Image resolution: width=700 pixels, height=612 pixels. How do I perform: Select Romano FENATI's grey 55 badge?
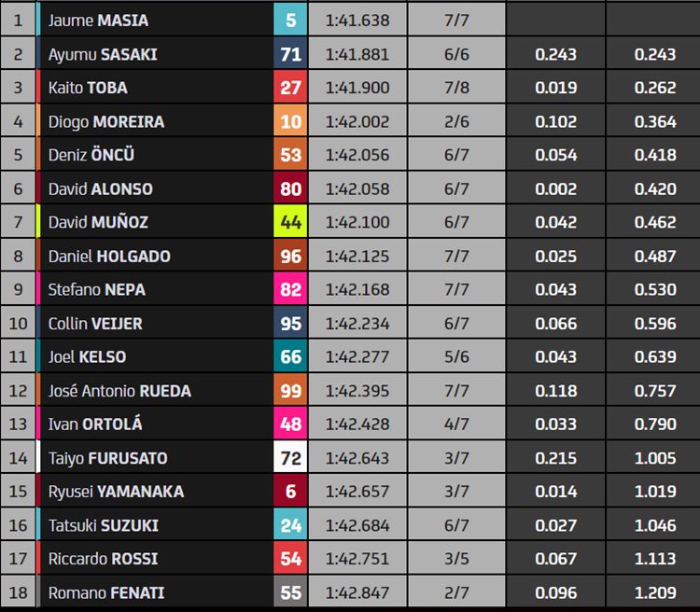290,592
